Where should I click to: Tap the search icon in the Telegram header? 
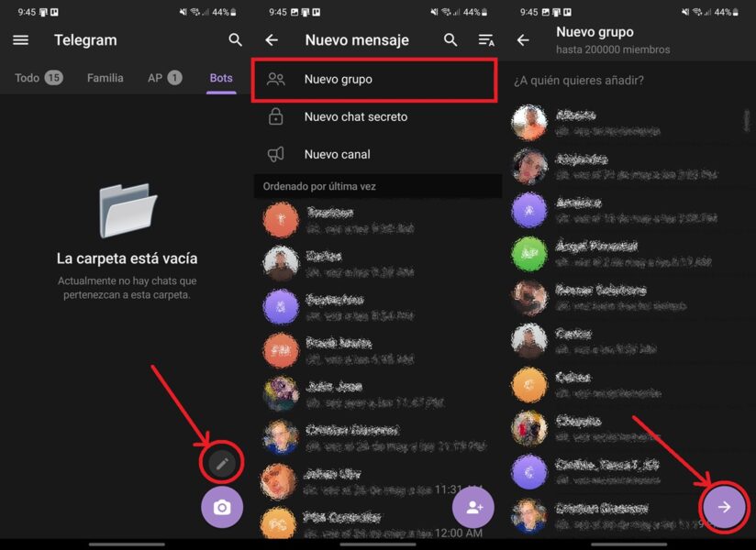pos(235,40)
